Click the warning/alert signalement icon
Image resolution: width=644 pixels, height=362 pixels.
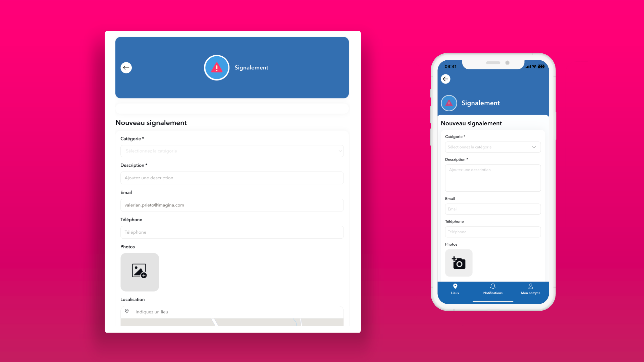[x=216, y=67]
